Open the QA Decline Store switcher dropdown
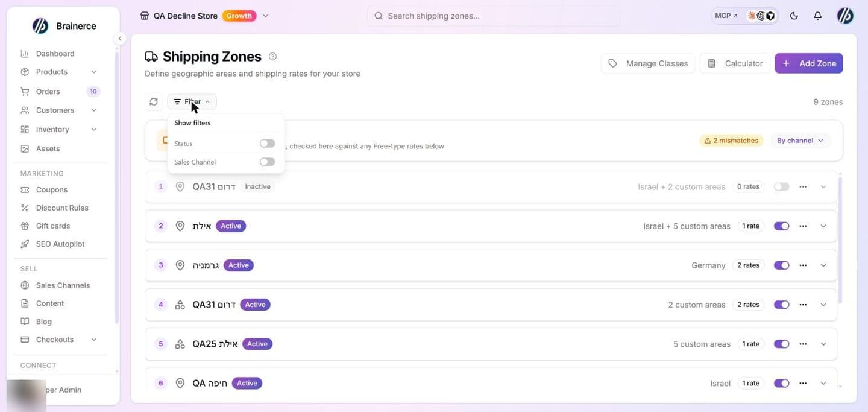The image size is (868, 412). click(x=266, y=16)
